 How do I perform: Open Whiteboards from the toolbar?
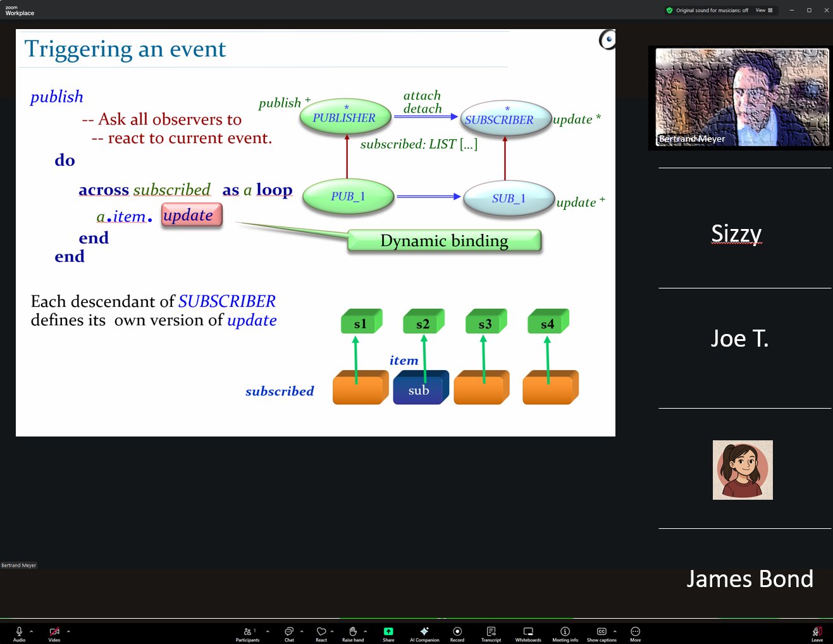(528, 633)
